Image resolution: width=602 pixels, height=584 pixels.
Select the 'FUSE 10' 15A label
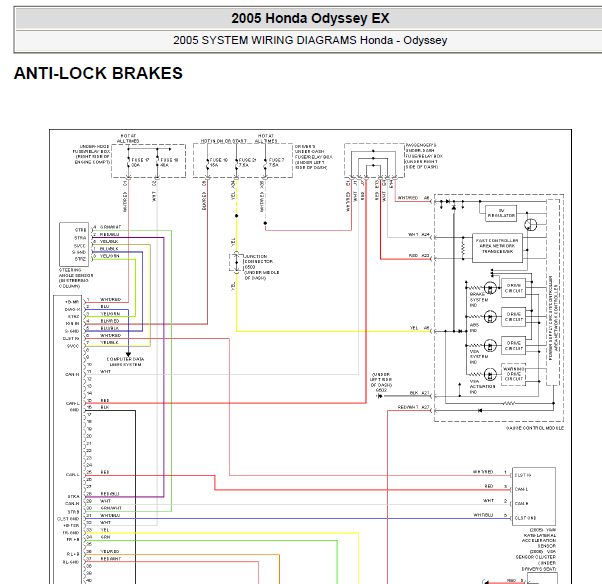[218, 162]
